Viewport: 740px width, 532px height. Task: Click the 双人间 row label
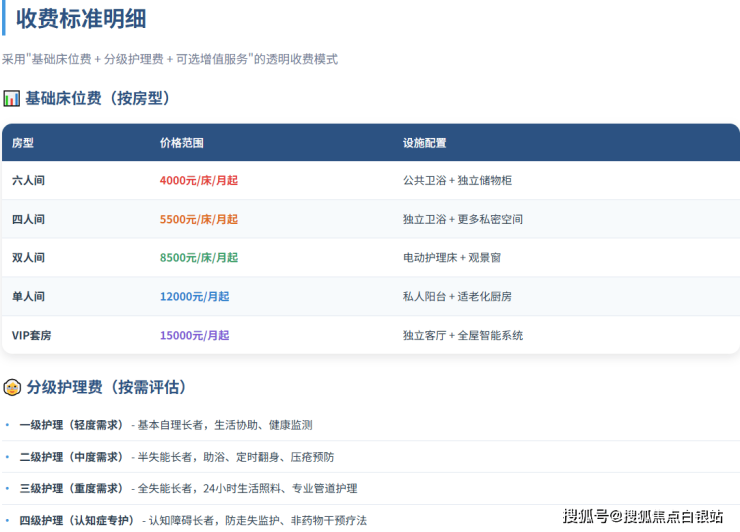point(28,258)
